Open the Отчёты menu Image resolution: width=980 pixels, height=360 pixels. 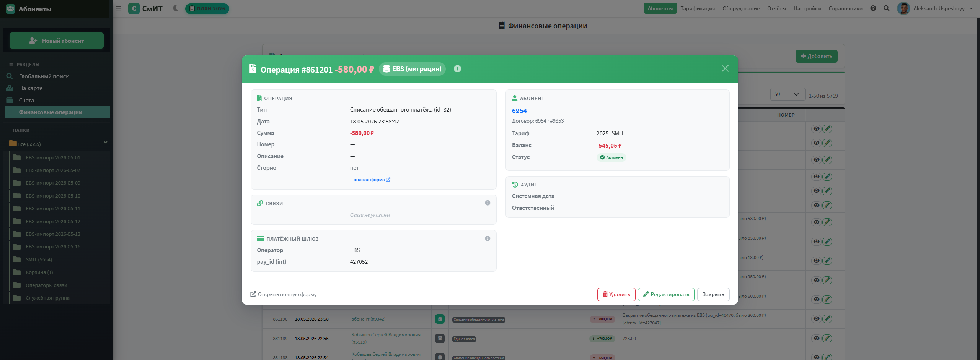coord(776,8)
